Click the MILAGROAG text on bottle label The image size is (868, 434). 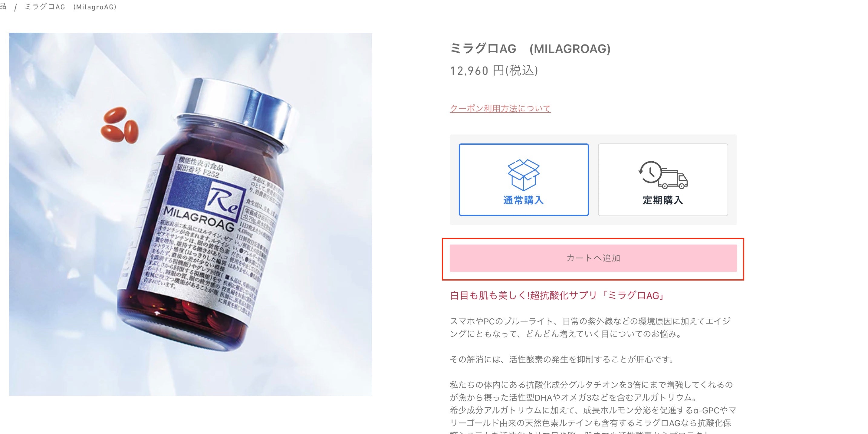pyautogui.click(x=199, y=218)
